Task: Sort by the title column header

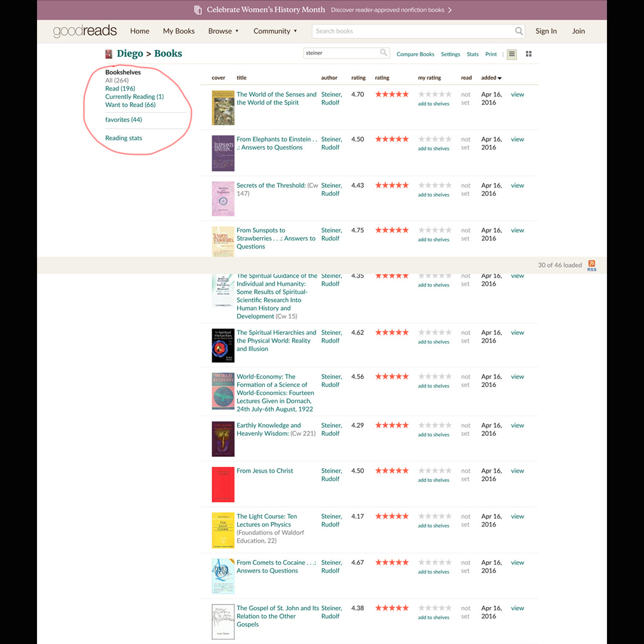Action: click(241, 78)
